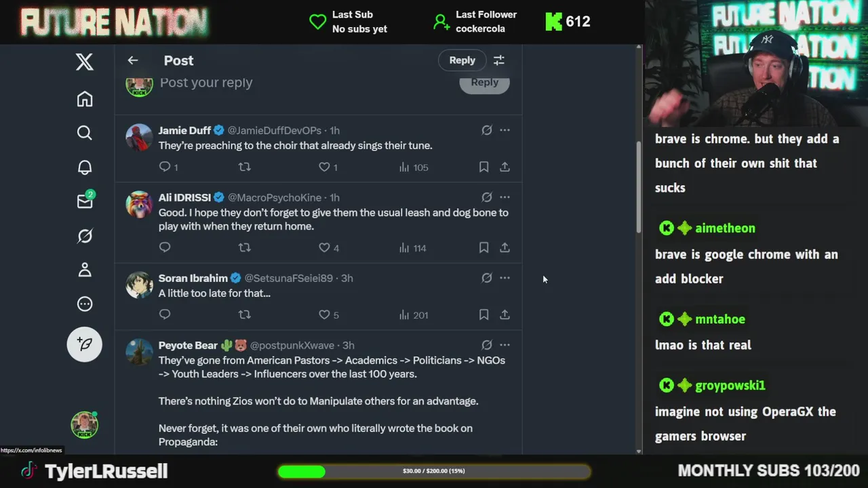Click the Reply button in Post header

[462, 60]
